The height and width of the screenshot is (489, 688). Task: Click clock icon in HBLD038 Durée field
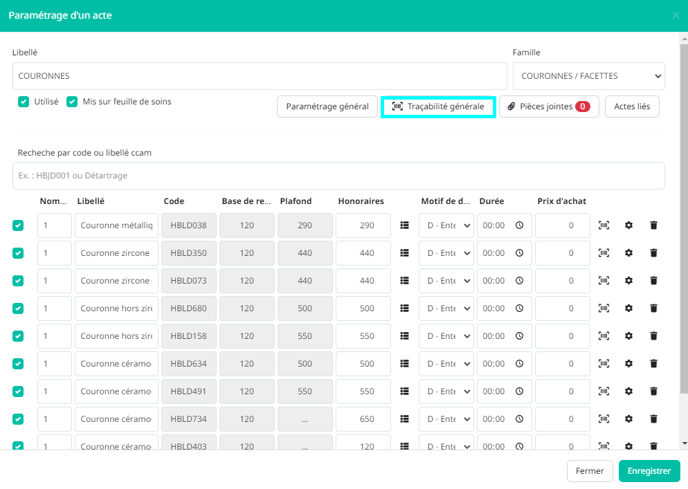[520, 225]
